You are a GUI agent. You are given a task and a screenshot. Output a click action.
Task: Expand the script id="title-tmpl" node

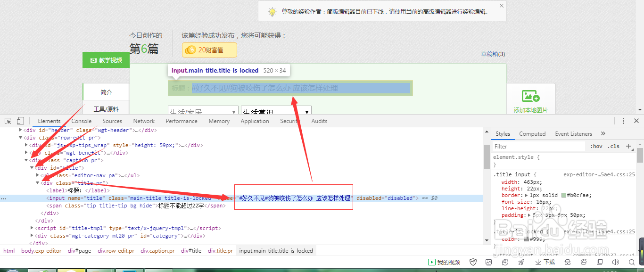tap(32, 228)
